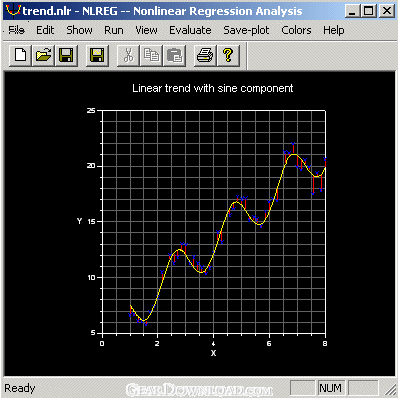
Task: Click the NLREG application icon in title bar
Action: point(13,11)
